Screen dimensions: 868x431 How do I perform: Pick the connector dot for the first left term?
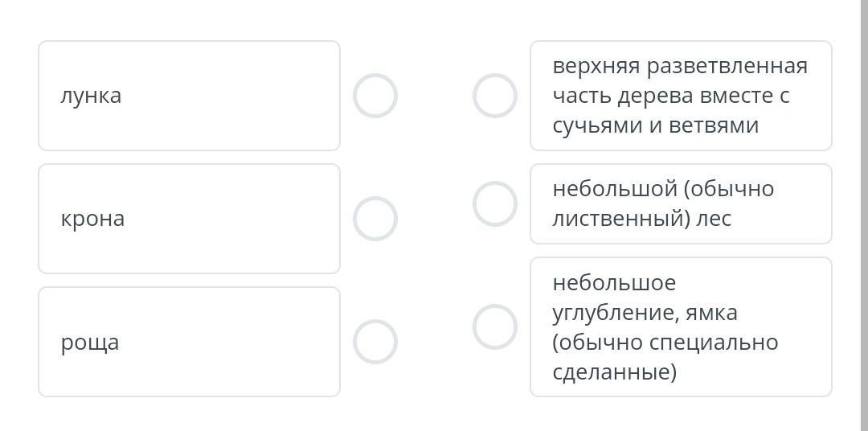pyautogui.click(x=375, y=96)
